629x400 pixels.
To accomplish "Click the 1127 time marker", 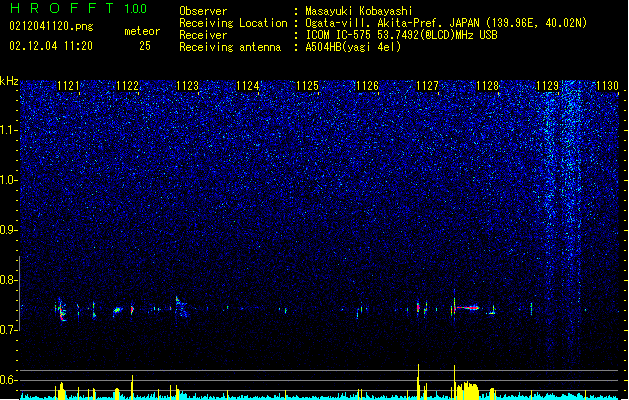I will pos(428,86).
